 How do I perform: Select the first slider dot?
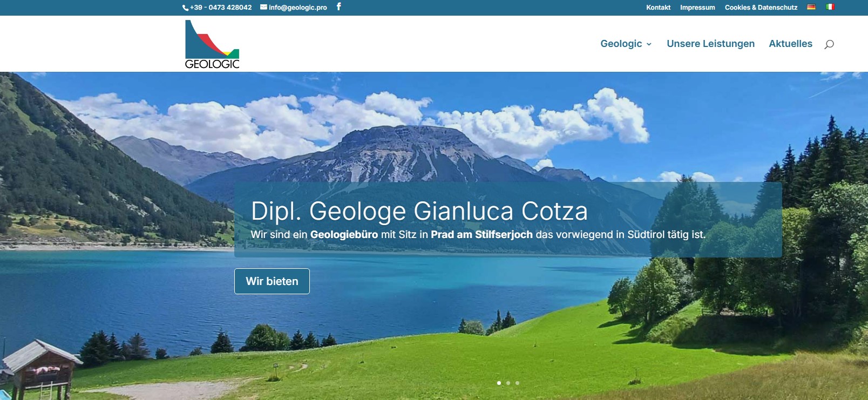[x=499, y=383]
